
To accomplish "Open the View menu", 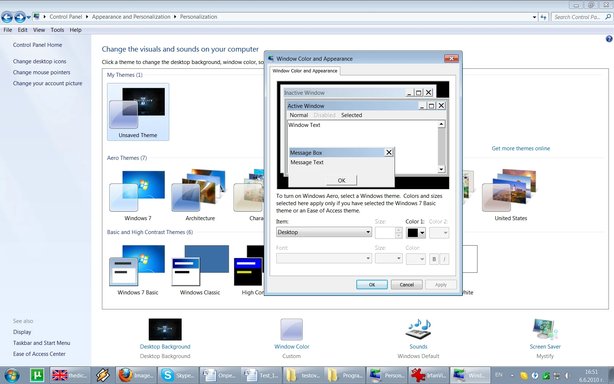I will (39, 30).
